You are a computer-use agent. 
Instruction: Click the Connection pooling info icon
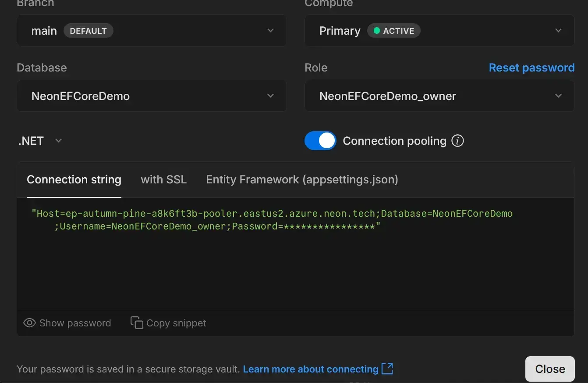457,141
